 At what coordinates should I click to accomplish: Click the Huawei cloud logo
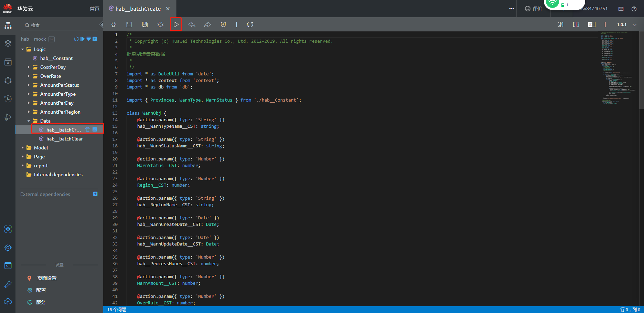pos(8,9)
